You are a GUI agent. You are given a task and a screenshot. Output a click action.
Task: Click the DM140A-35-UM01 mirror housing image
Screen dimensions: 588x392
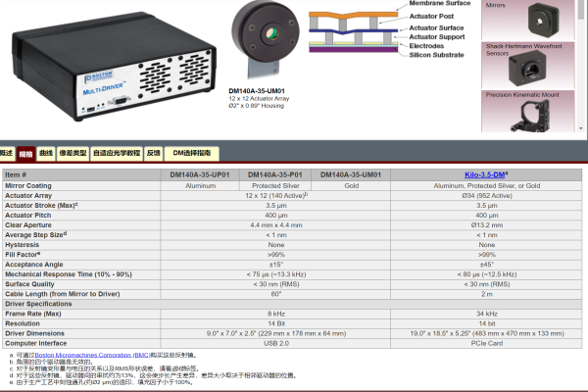[x=266, y=37]
